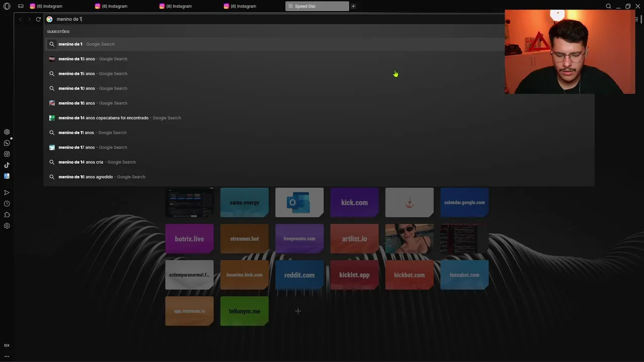
Task: Select suggestion "menino de 10 anos"
Action: (319, 88)
